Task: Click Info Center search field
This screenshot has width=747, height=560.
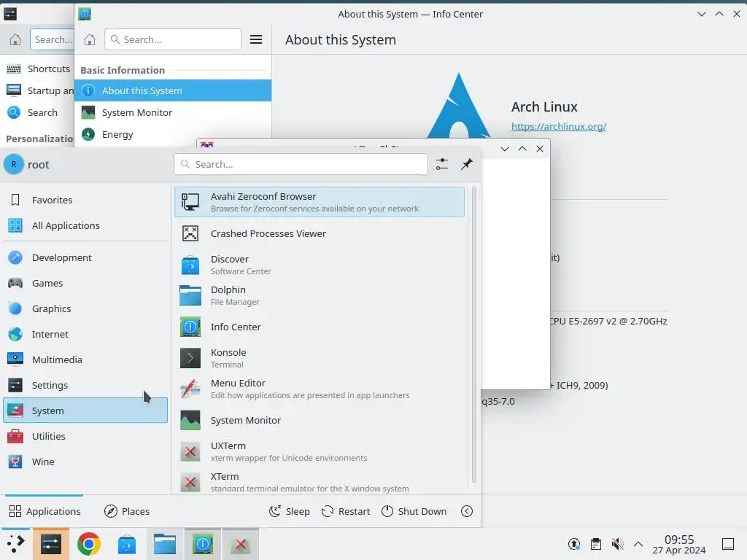Action: coord(172,39)
